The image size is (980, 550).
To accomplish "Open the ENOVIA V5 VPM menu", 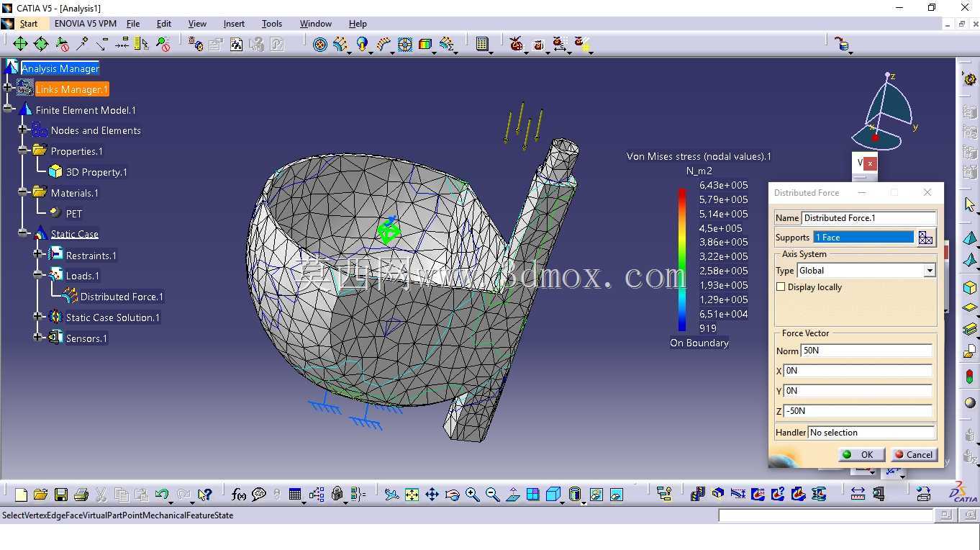I will (86, 24).
